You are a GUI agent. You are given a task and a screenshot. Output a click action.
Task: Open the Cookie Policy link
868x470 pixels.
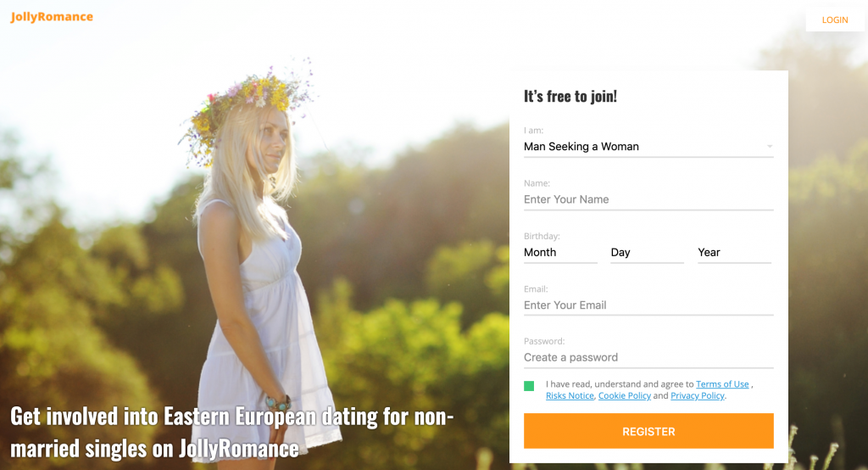click(x=625, y=395)
